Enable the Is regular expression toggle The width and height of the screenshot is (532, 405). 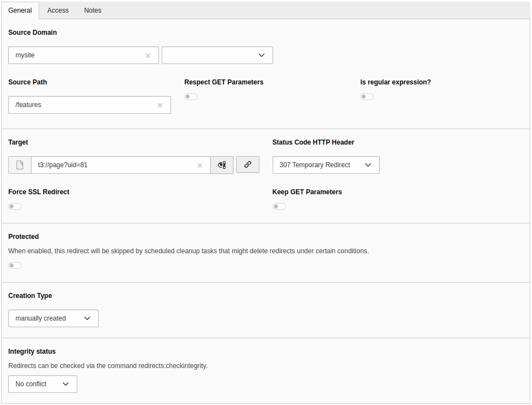coord(367,97)
